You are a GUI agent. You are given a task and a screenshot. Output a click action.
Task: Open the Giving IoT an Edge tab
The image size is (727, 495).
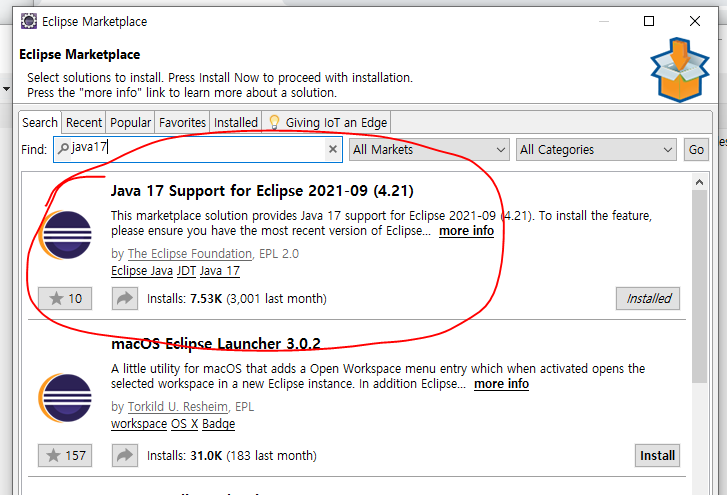click(327, 123)
